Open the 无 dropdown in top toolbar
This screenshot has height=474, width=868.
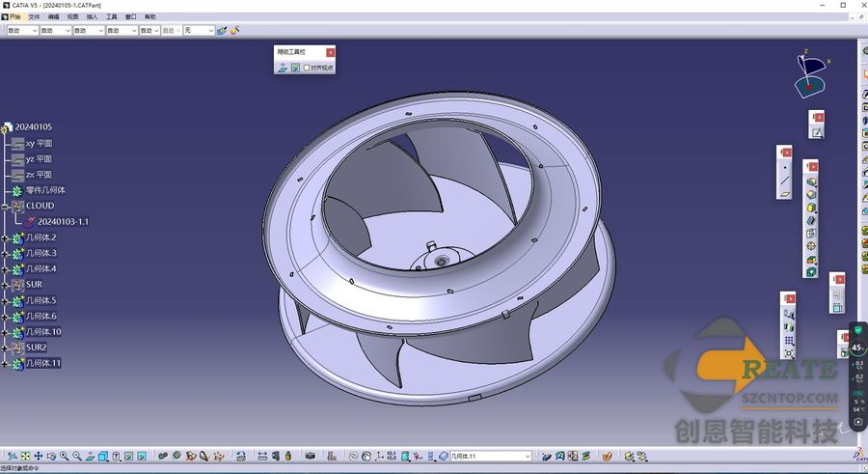point(199,31)
